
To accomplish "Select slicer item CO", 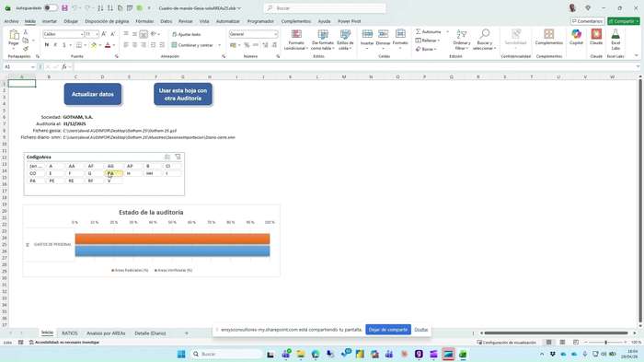I will click(36, 173).
